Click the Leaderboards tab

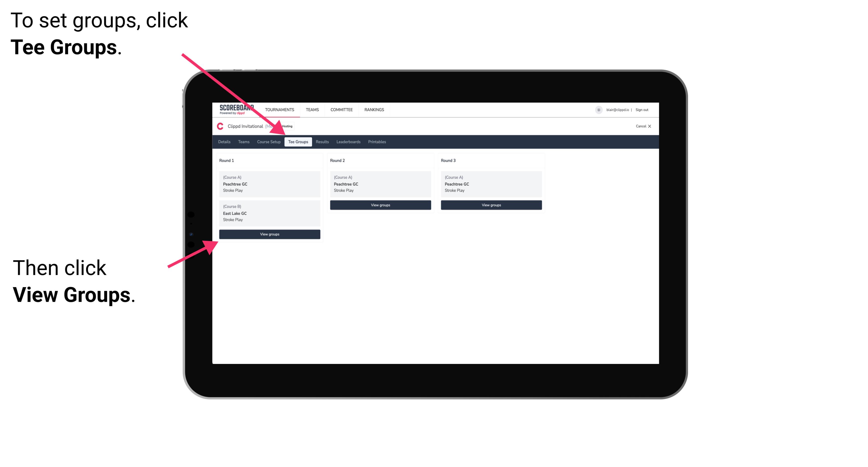pos(348,142)
